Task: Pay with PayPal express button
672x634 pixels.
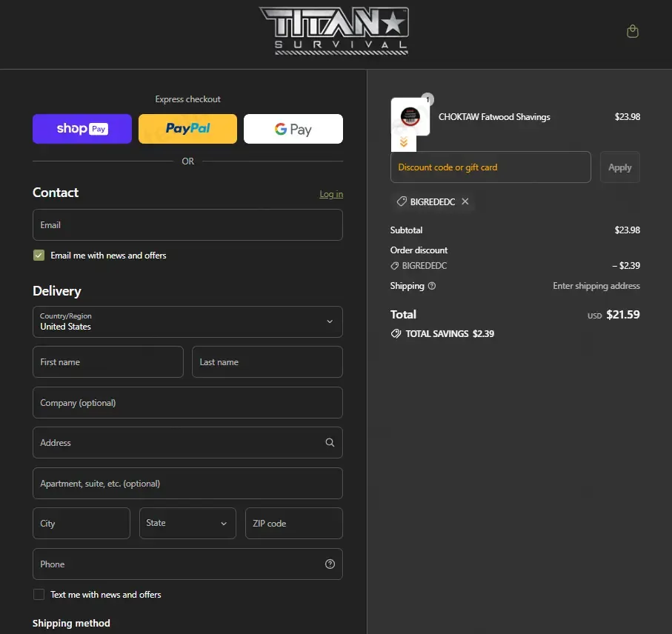Action: pos(187,129)
